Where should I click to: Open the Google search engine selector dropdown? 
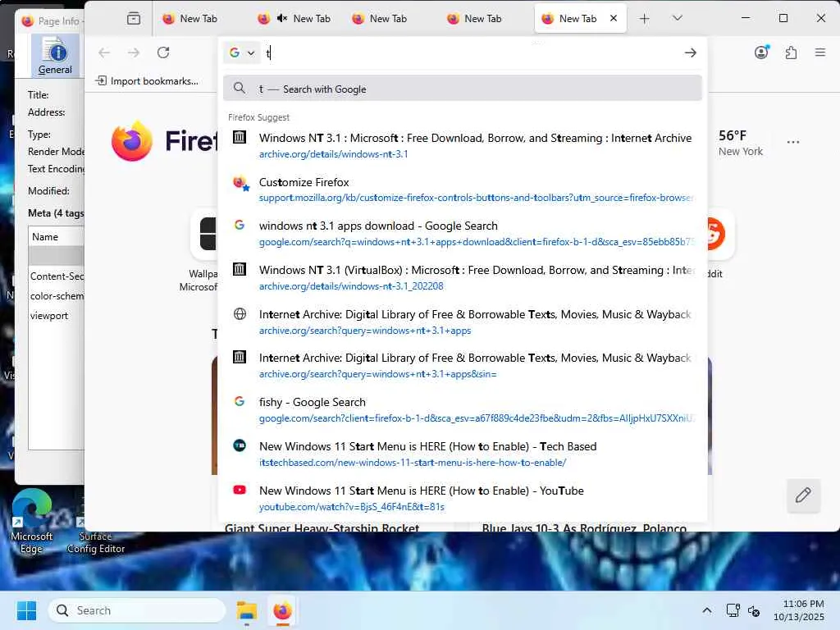click(x=242, y=52)
